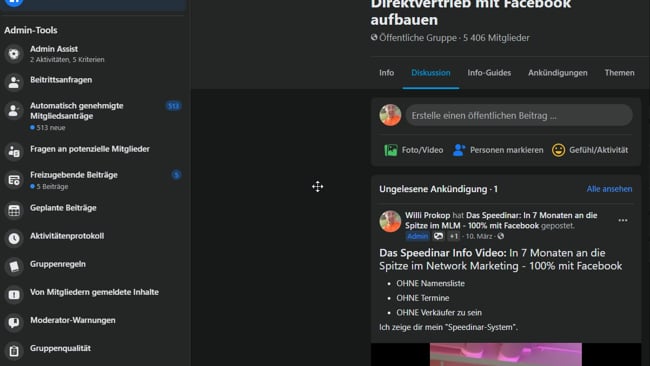Click the blue 5 badge for Freizugebende Beiträge
This screenshot has width=650, height=366.
[176, 175]
